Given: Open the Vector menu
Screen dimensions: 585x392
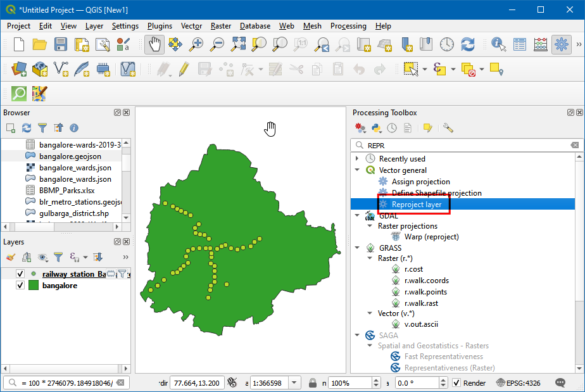Looking at the screenshot, I should click(x=191, y=26).
